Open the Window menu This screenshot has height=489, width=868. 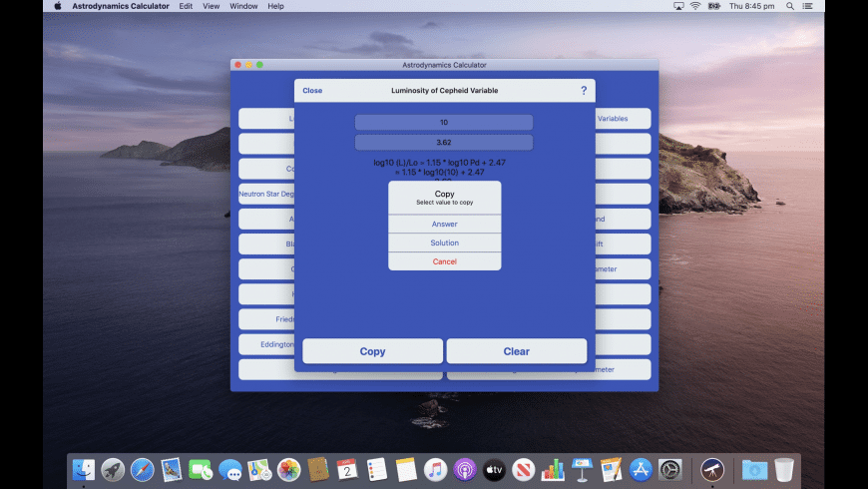coord(243,6)
